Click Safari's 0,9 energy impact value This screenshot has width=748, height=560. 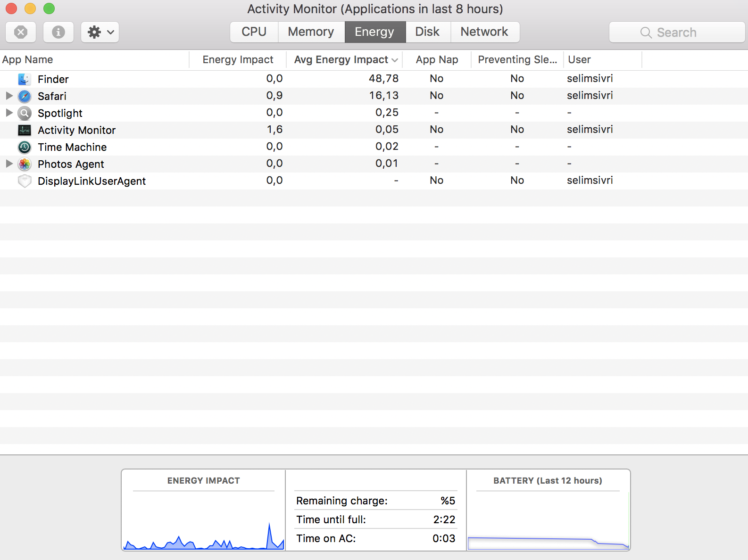(x=274, y=95)
